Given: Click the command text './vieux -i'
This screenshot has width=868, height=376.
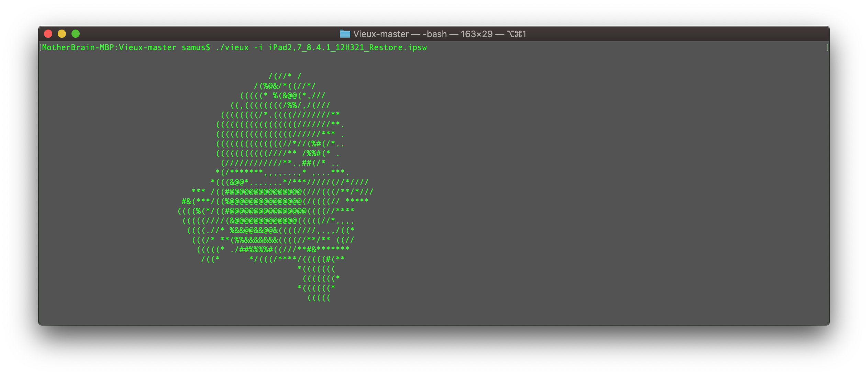Looking at the screenshot, I should [x=239, y=47].
